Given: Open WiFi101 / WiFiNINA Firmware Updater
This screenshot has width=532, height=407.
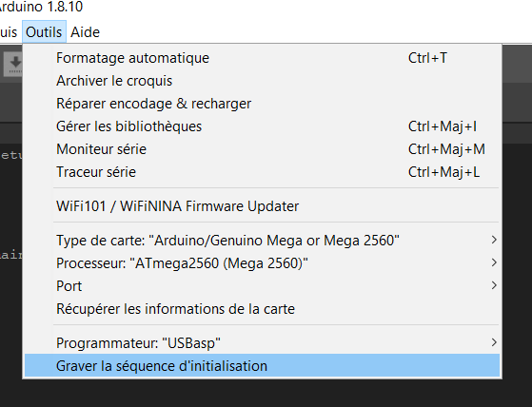Looking at the screenshot, I should [263, 206].
